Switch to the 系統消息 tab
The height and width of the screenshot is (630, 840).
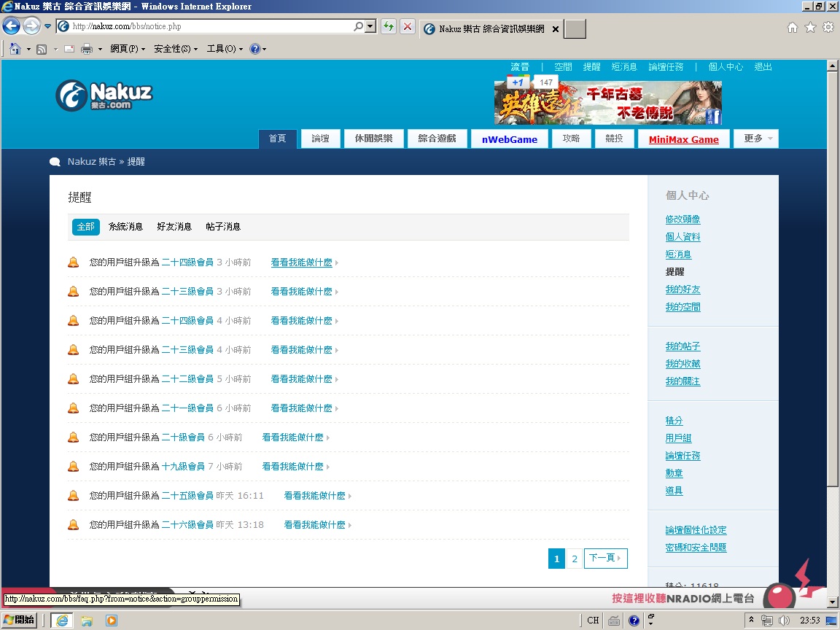tap(125, 227)
